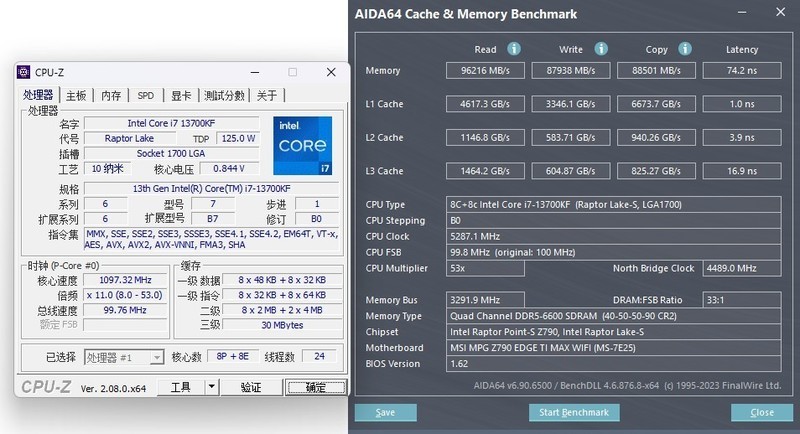Click the 工具 button in CPU-Z

click(x=181, y=388)
